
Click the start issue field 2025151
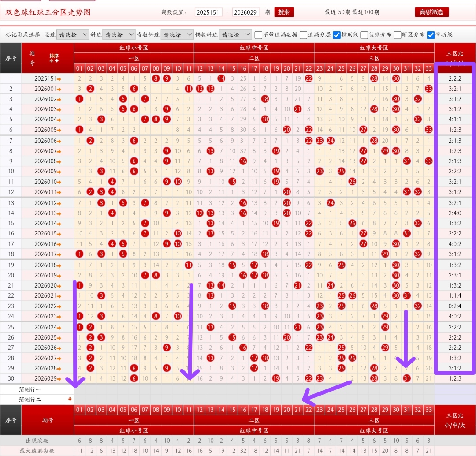coord(208,12)
